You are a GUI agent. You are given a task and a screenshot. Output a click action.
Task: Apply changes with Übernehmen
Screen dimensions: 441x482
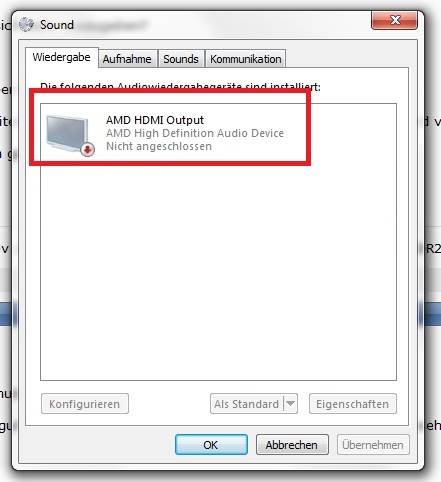pyautogui.click(x=373, y=445)
